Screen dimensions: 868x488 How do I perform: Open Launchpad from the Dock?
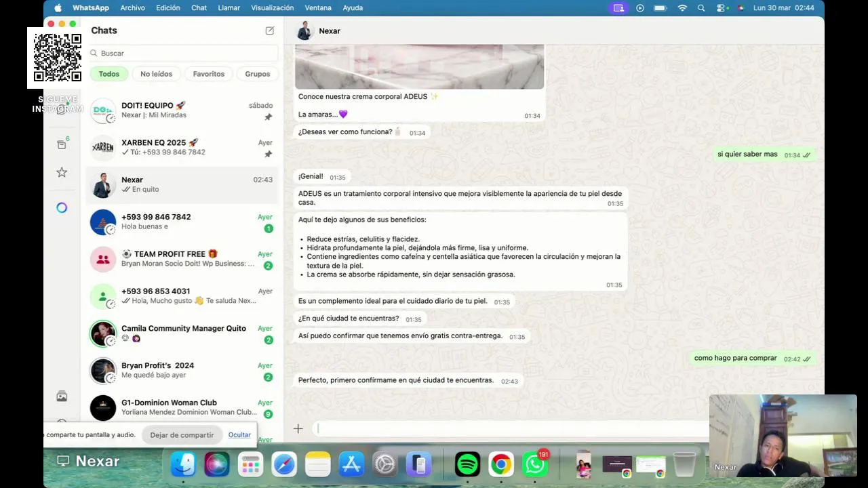[x=250, y=464]
